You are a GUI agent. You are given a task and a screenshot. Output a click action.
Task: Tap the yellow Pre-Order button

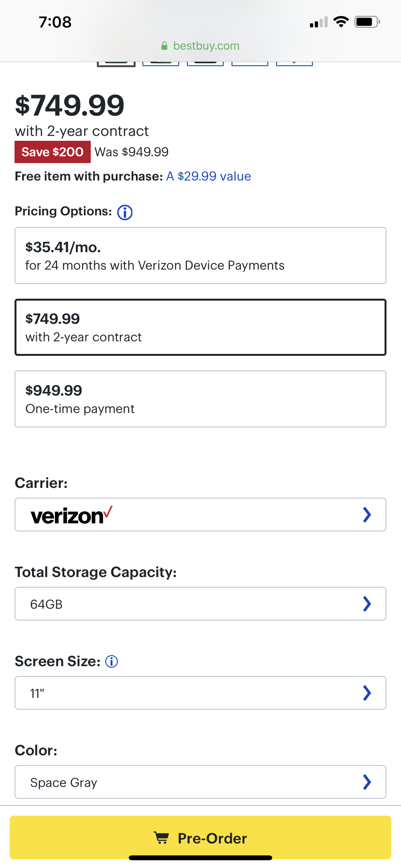(x=200, y=837)
